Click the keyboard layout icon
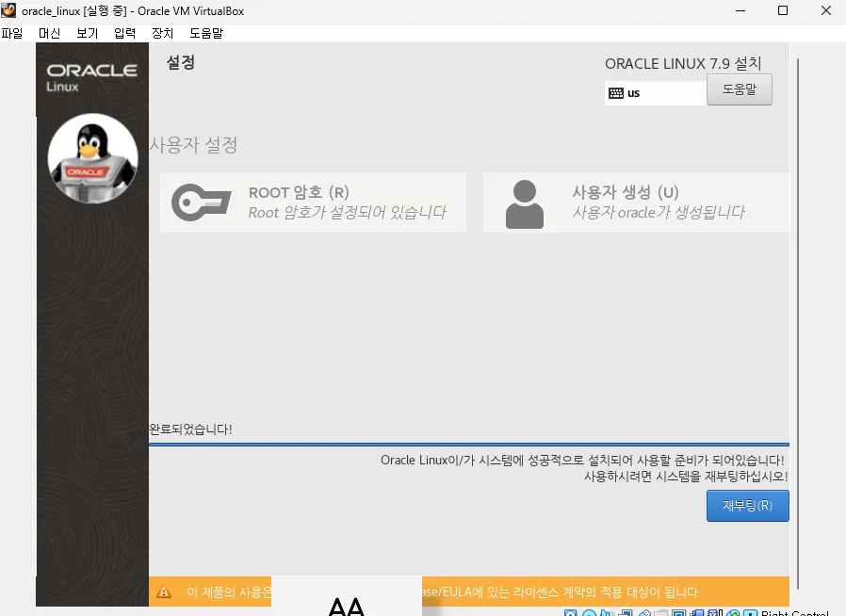 click(x=615, y=93)
